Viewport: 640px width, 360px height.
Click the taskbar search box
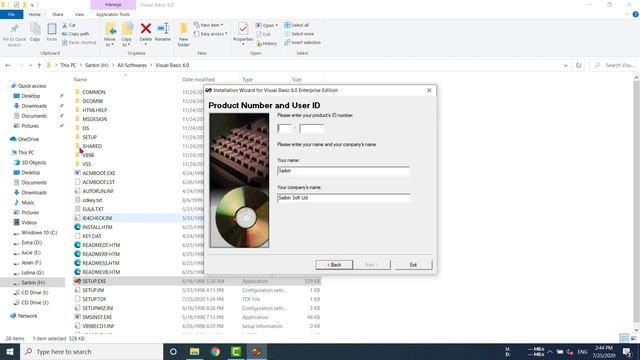[92, 351]
